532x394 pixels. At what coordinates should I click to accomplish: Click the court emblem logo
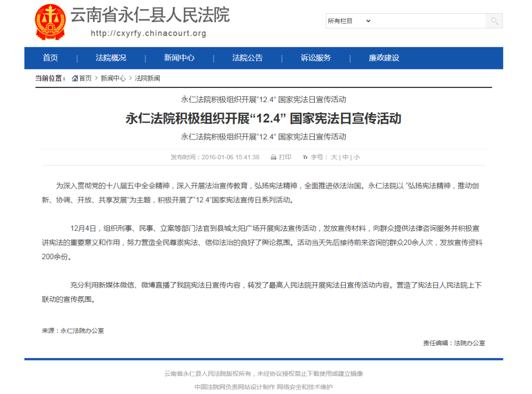click(50, 22)
